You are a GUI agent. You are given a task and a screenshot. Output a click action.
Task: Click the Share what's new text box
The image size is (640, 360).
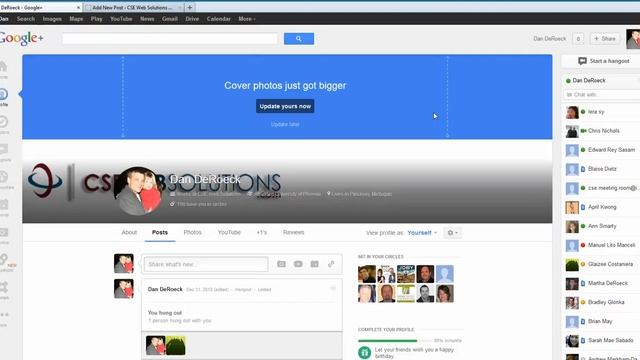206,264
